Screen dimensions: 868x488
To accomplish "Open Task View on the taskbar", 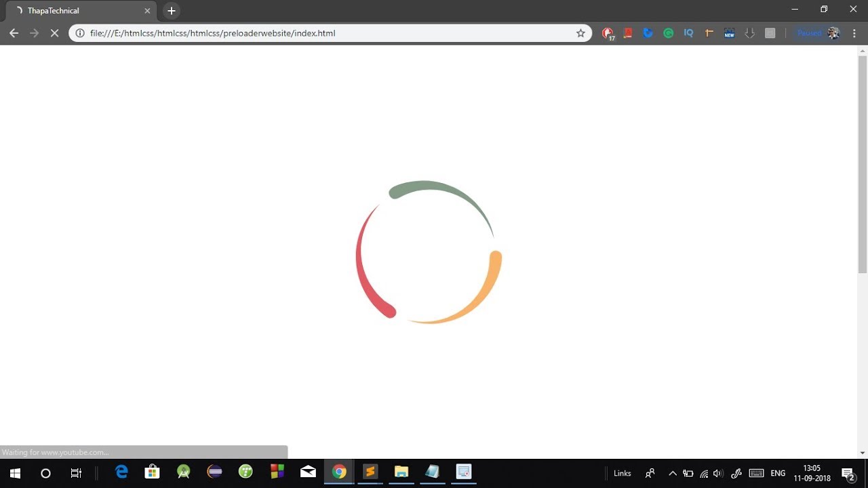I will tap(76, 473).
